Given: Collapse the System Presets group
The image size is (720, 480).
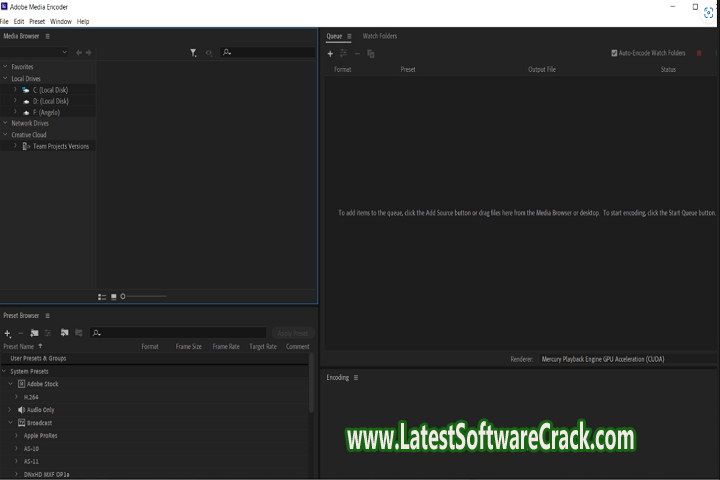Looking at the screenshot, I should [5, 371].
